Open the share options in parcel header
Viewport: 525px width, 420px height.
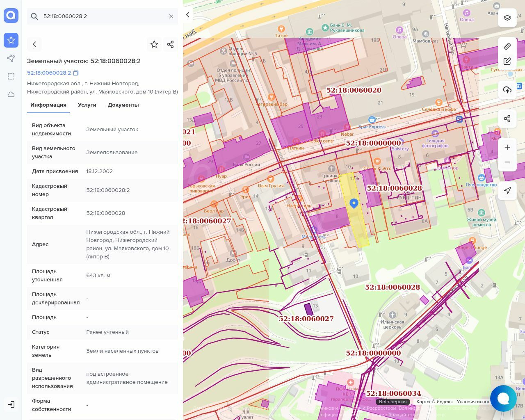[x=171, y=44]
